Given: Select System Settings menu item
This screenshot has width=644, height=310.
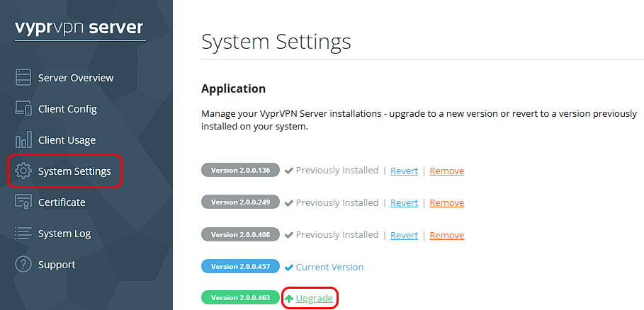Looking at the screenshot, I should 74,171.
